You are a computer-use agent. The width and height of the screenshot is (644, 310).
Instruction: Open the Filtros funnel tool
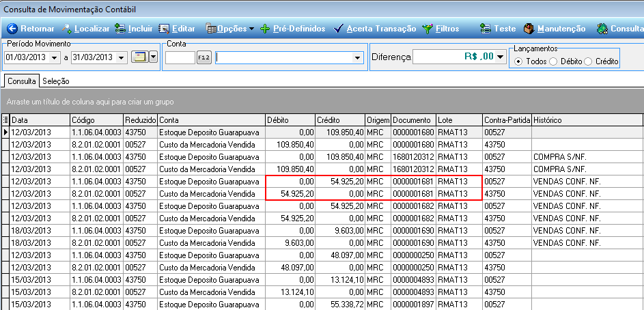click(440, 29)
